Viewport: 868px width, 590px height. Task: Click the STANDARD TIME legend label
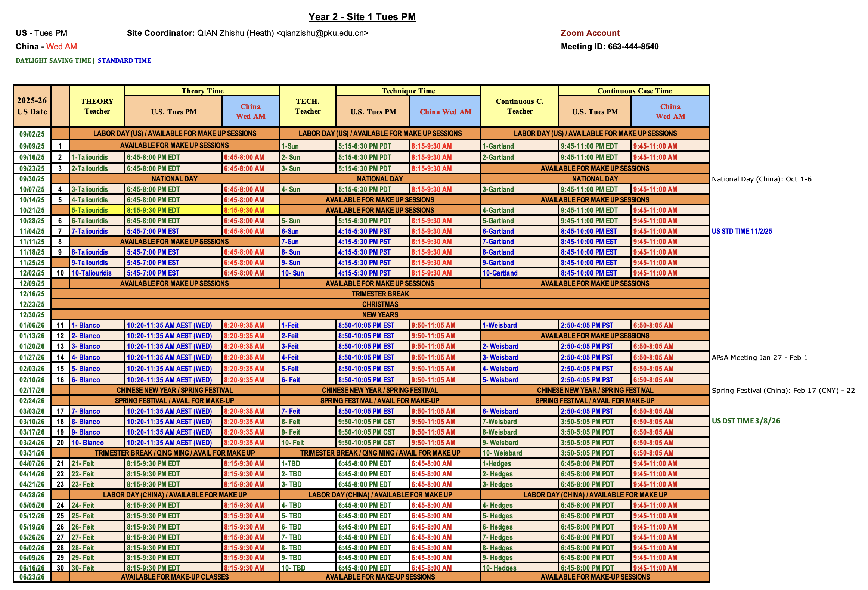pyautogui.click(x=124, y=60)
